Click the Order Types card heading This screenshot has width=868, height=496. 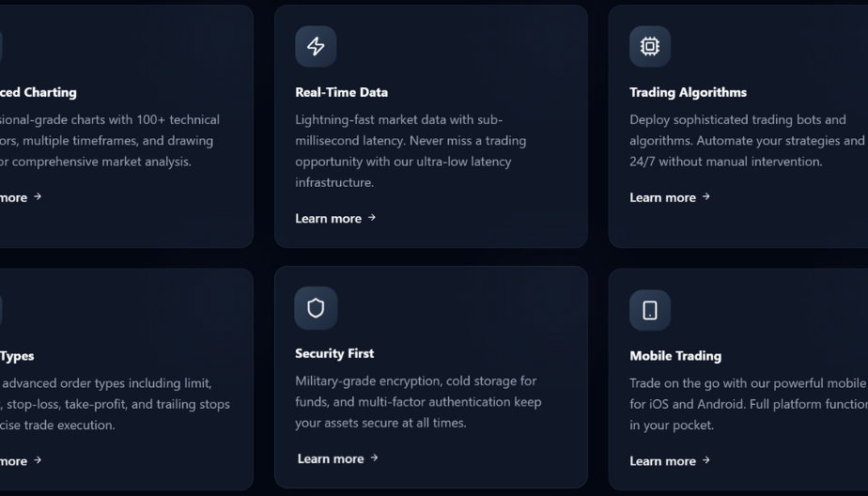click(x=17, y=356)
